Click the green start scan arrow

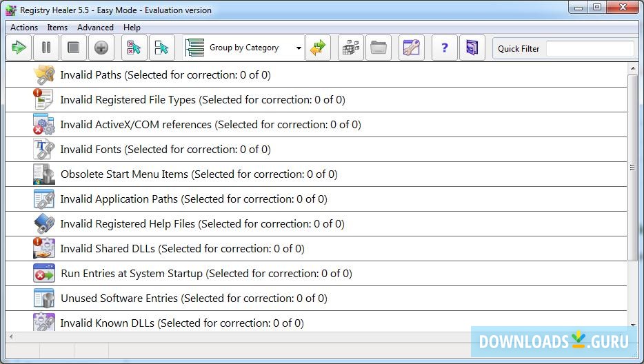click(19, 48)
